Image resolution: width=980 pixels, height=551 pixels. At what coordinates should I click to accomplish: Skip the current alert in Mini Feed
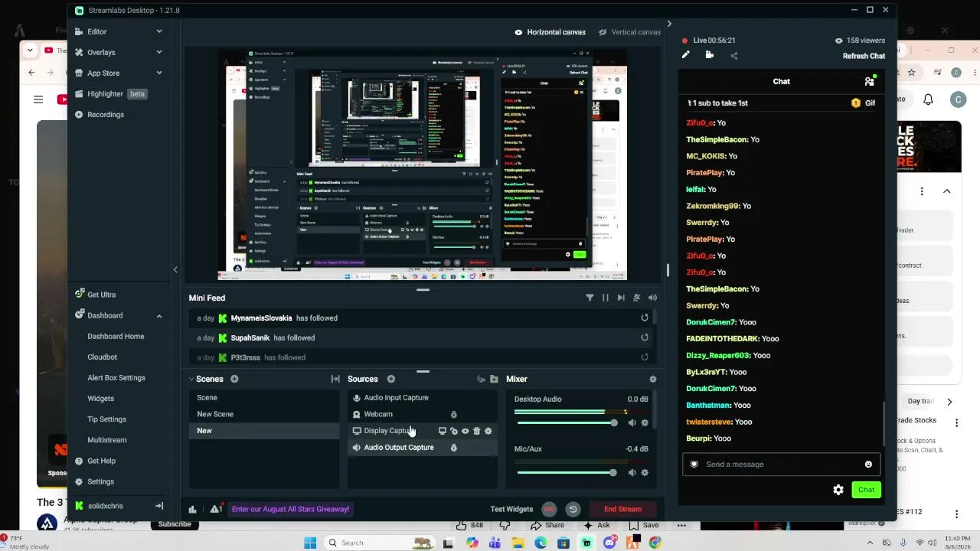pyautogui.click(x=621, y=298)
